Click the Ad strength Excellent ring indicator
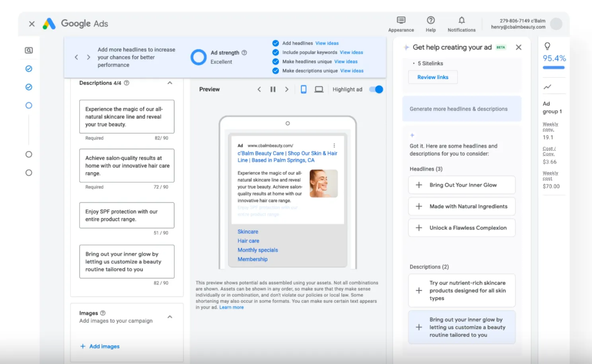 [199, 57]
